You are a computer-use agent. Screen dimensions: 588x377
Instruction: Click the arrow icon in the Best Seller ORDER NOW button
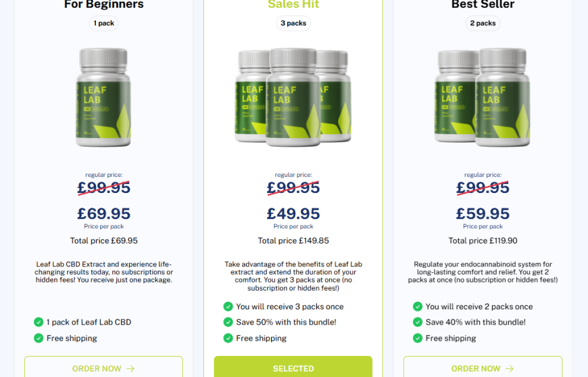pyautogui.click(x=509, y=369)
